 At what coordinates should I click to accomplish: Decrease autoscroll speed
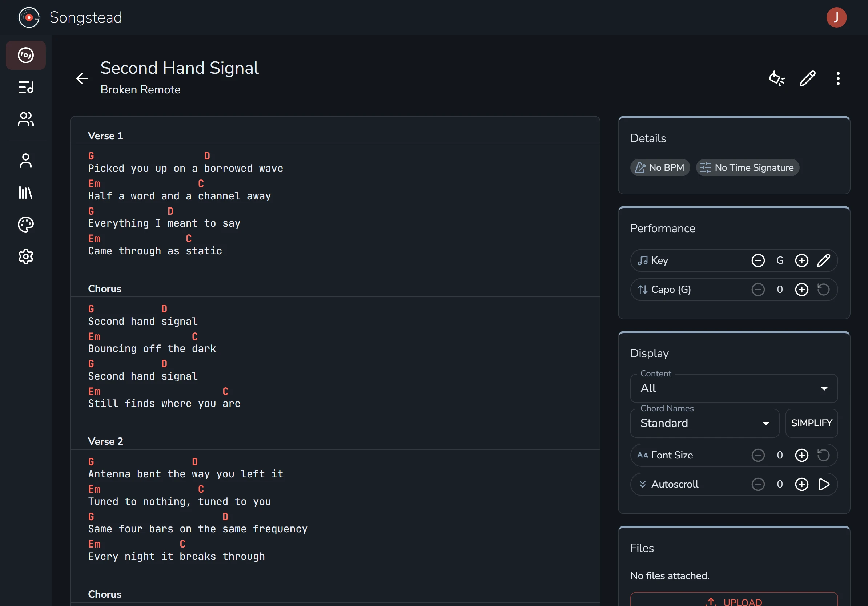pos(758,484)
